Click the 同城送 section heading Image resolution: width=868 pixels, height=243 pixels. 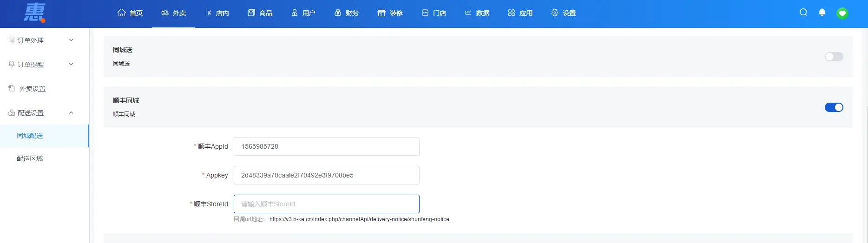pyautogui.click(x=123, y=50)
